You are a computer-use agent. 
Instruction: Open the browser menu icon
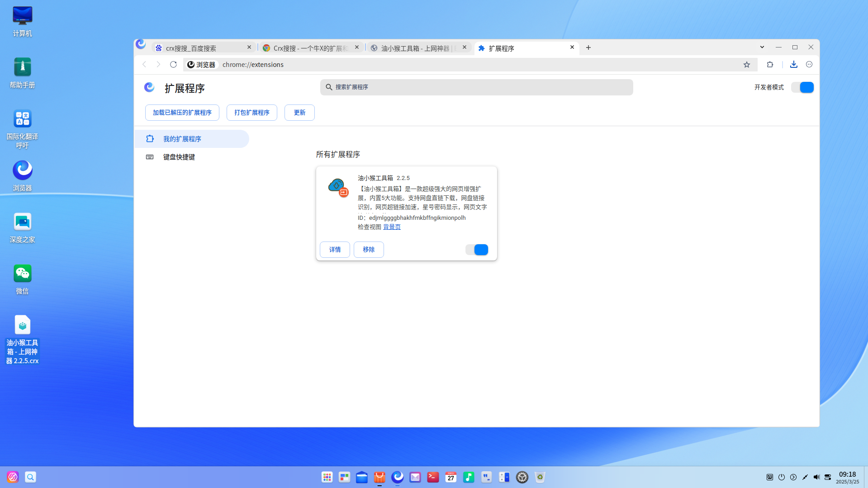(809, 64)
